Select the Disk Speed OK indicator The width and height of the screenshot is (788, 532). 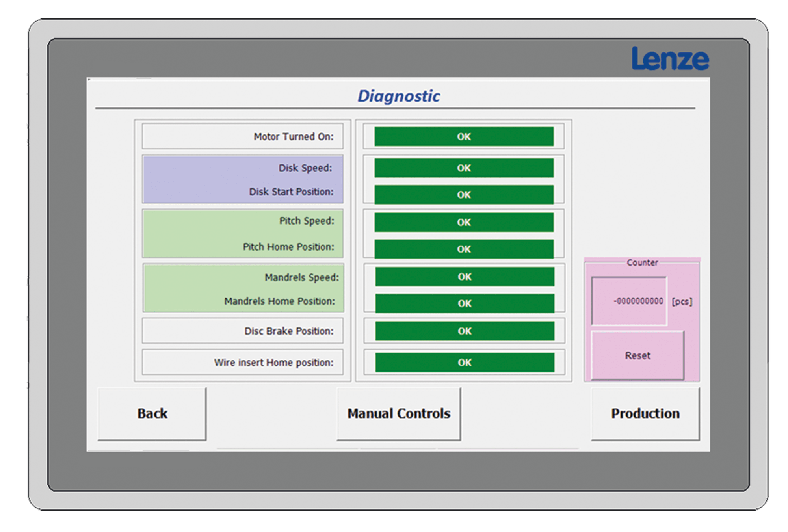pos(464,168)
